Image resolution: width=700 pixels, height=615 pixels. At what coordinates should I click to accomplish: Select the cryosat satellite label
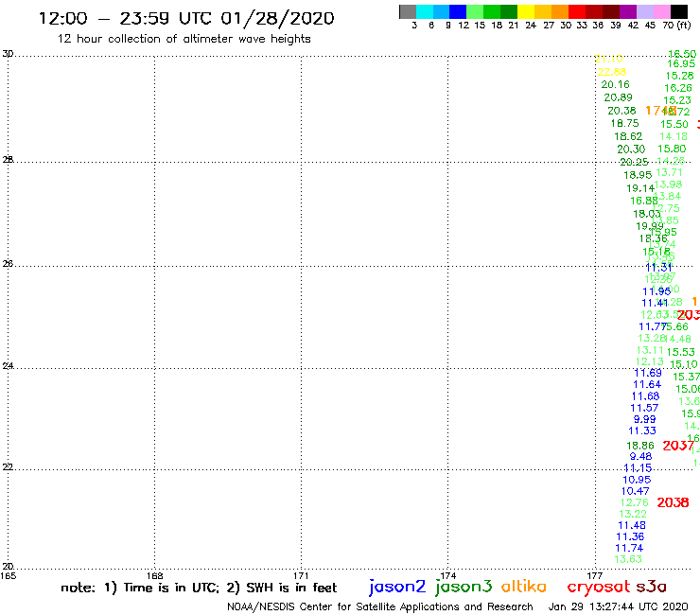point(599,587)
